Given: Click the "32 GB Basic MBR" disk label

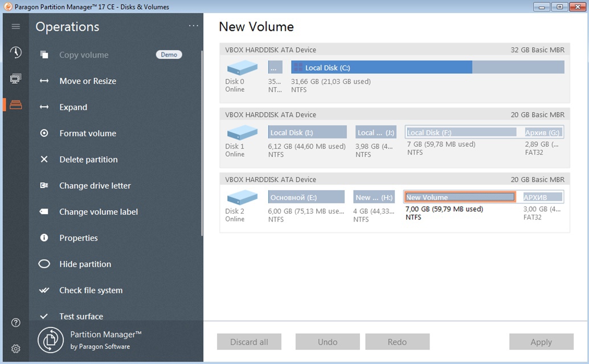Looking at the screenshot, I should coord(538,50).
